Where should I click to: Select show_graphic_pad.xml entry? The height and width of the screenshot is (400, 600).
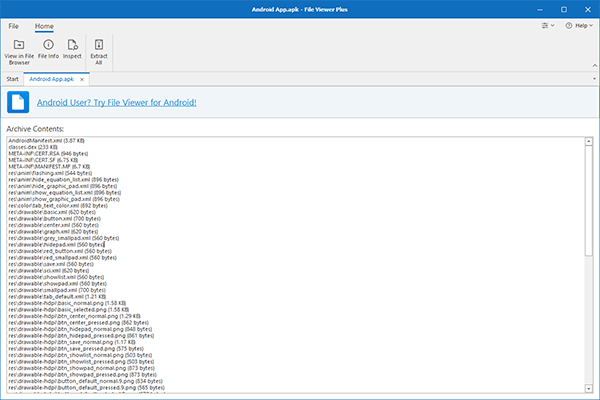[x=64, y=199]
